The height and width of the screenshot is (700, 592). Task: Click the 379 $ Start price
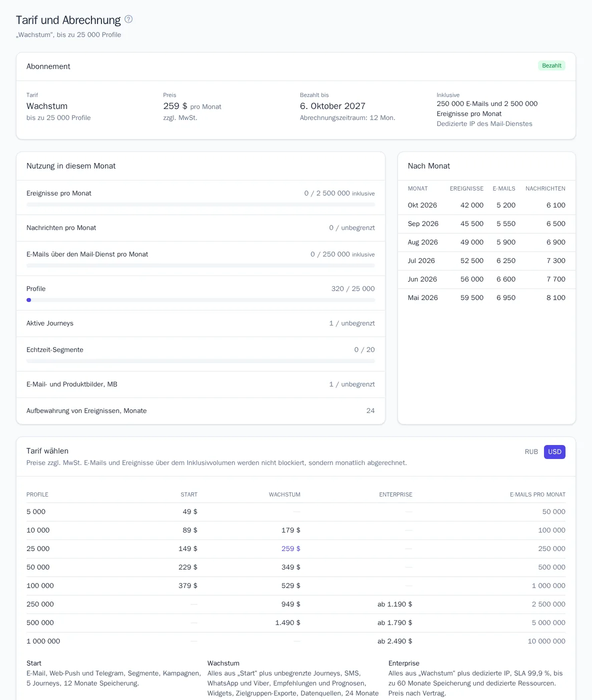click(188, 585)
